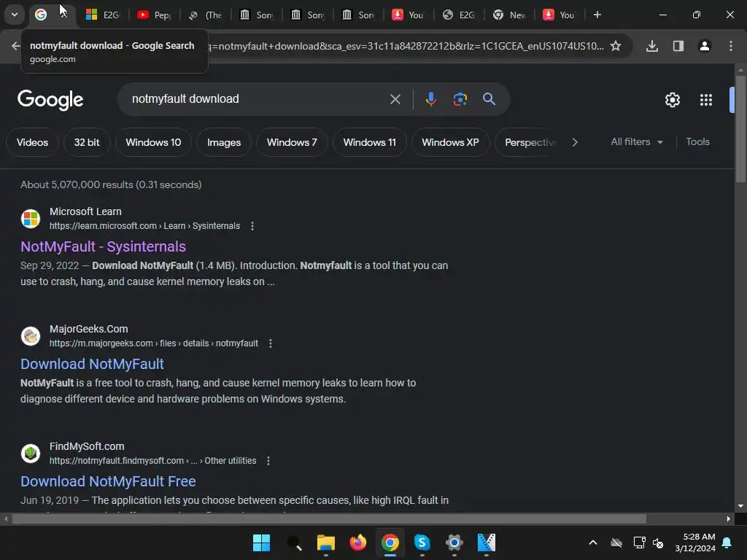This screenshot has width=747, height=560.
Task: Select the Windows 7 filter chip
Action: (292, 142)
